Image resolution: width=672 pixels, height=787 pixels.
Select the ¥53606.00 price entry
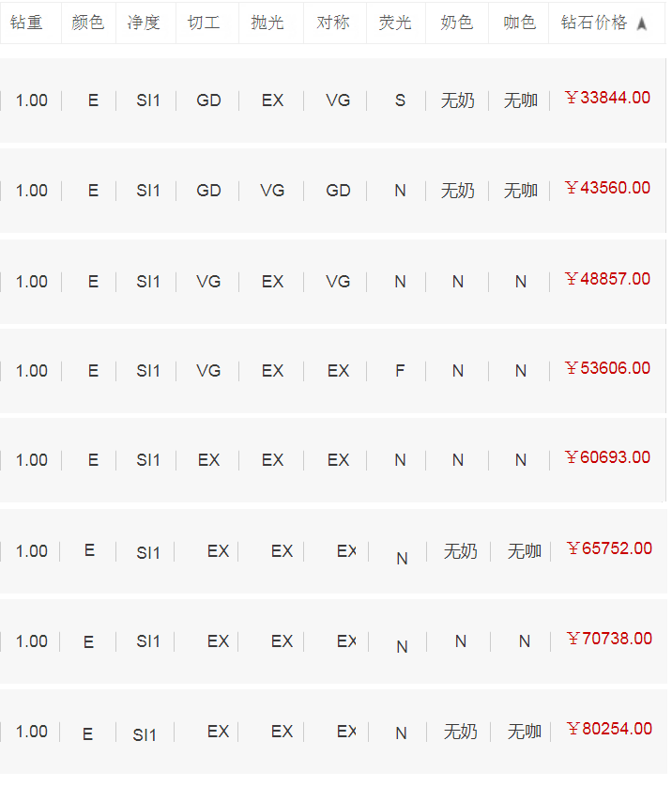click(x=608, y=368)
